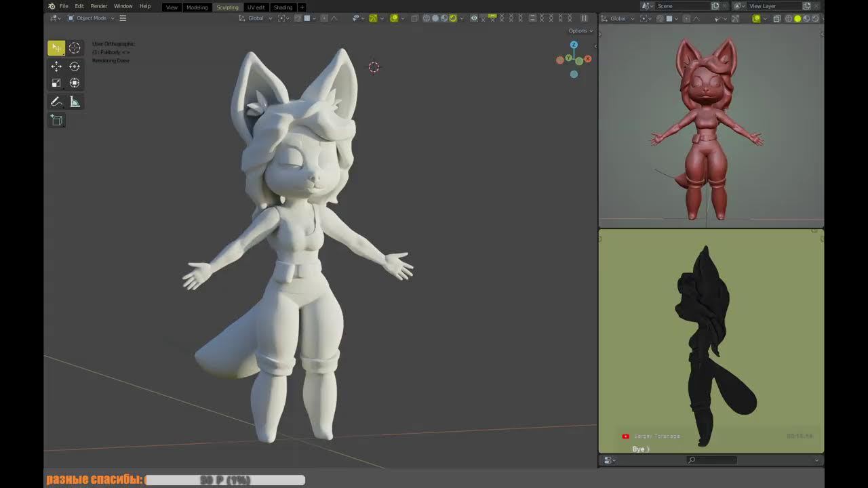This screenshot has width=868, height=488.
Task: Click the blue Z axis on navigation gizmo
Action: (x=574, y=45)
